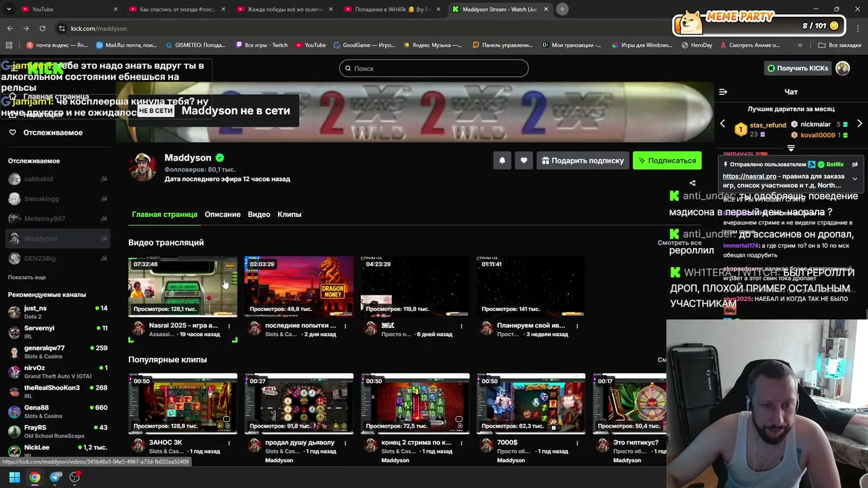
Task: Click Показать еще in the followed list
Action: coord(27,277)
